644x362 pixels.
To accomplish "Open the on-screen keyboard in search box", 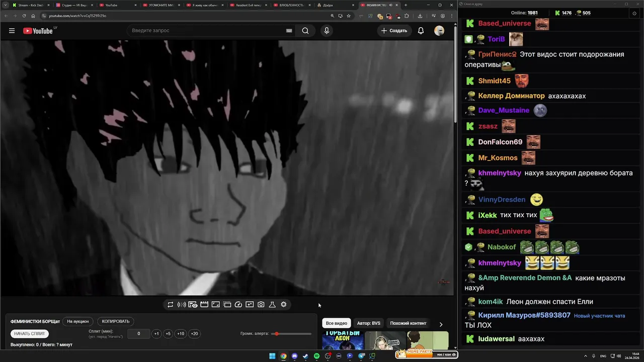I will (289, 31).
